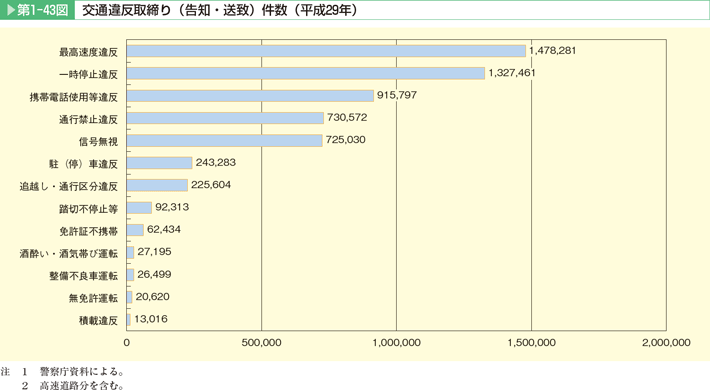Viewport: 710px width, 390px height.
Task: Click the 携帯電話使用等違反 bar
Action: (x=250, y=96)
